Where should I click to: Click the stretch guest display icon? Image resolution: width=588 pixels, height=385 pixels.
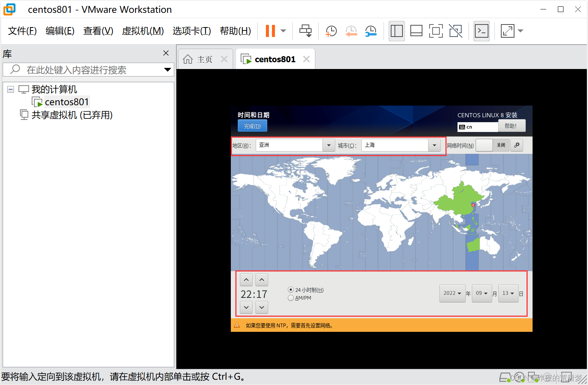coord(508,31)
